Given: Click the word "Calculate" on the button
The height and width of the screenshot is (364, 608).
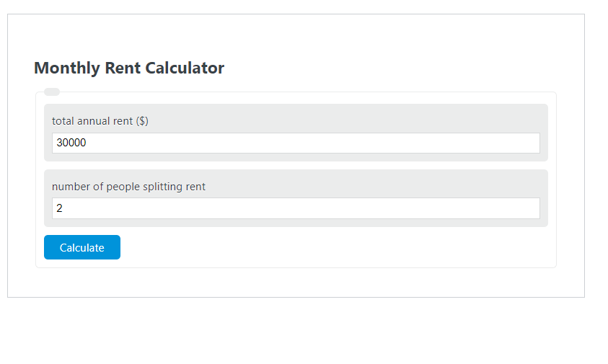Looking at the screenshot, I should coord(82,248).
